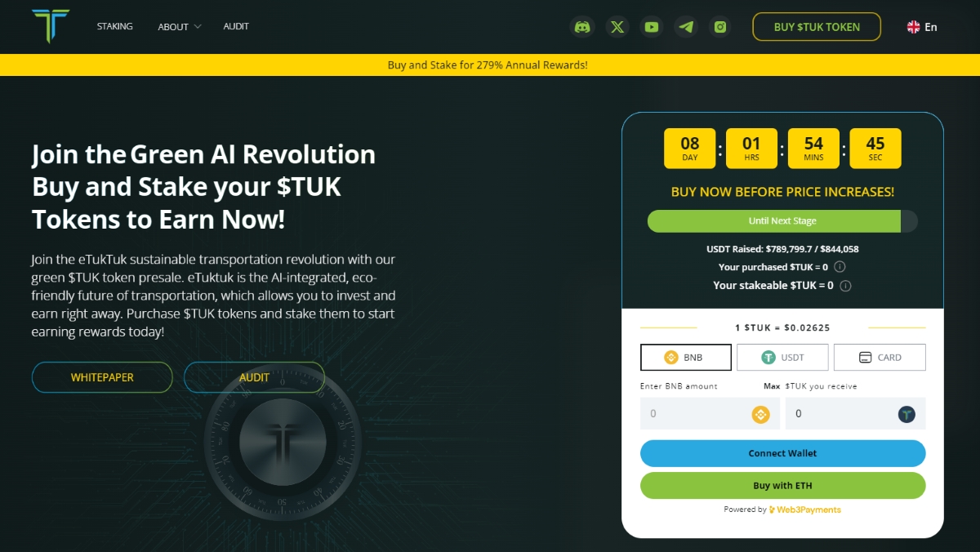
Task: Select USDT payment option
Action: coord(782,357)
